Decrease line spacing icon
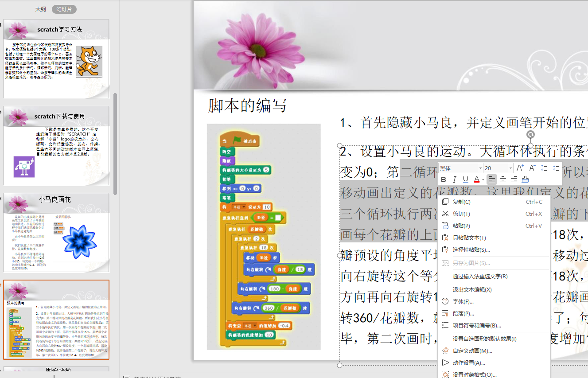The image size is (588, 378). (556, 168)
